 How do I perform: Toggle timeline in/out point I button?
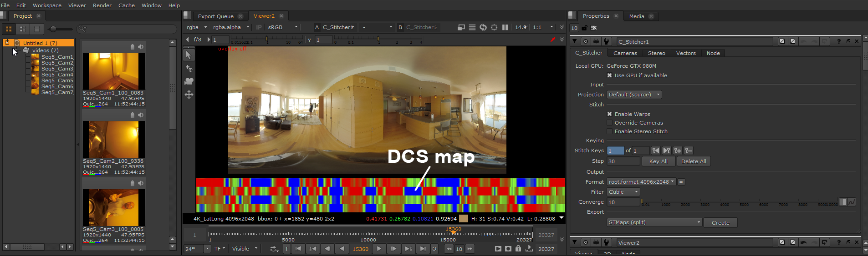[286, 249]
